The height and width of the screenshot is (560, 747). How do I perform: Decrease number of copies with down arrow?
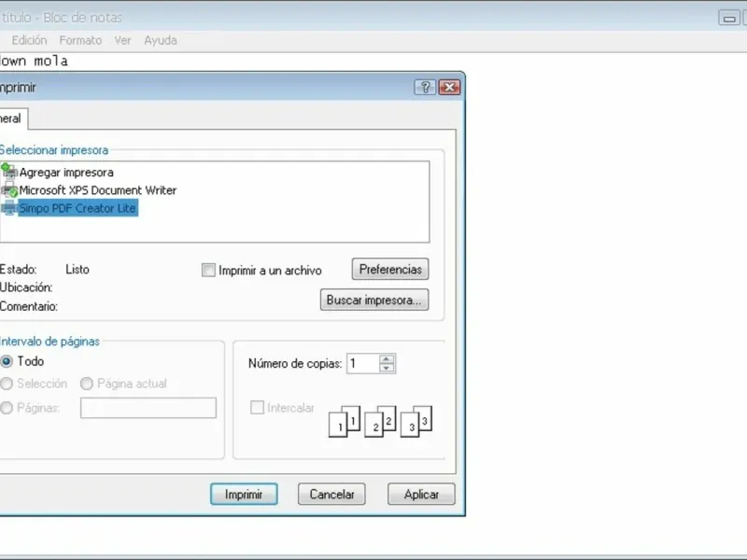coord(387,368)
